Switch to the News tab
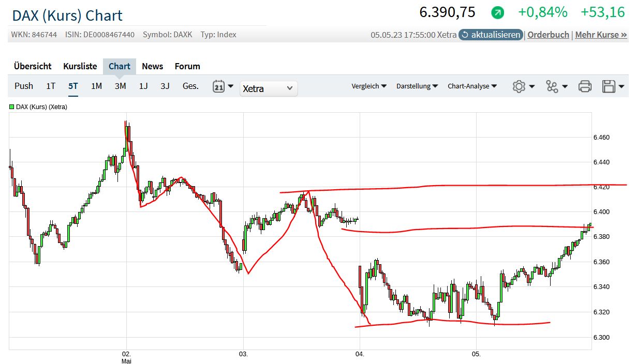 coord(152,66)
